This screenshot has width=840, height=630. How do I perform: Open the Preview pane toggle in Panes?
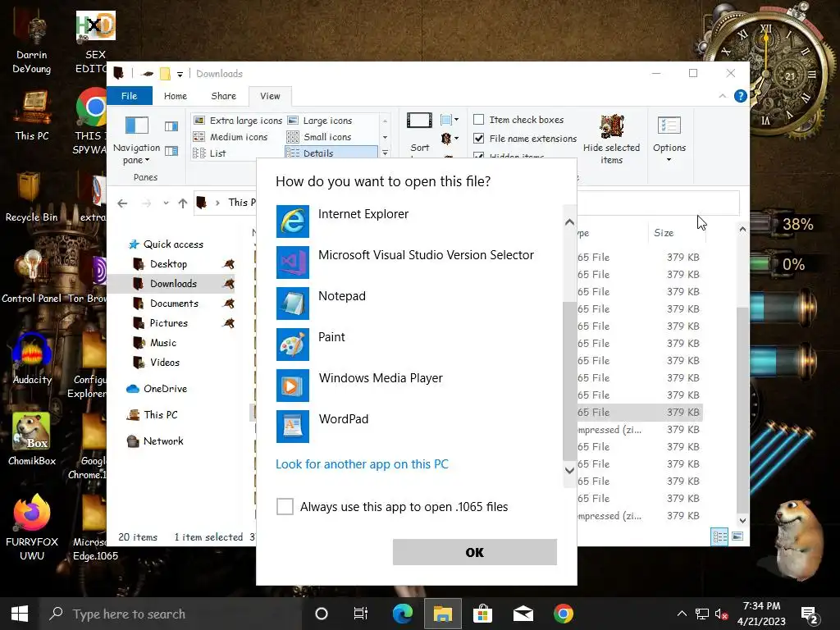(171, 126)
